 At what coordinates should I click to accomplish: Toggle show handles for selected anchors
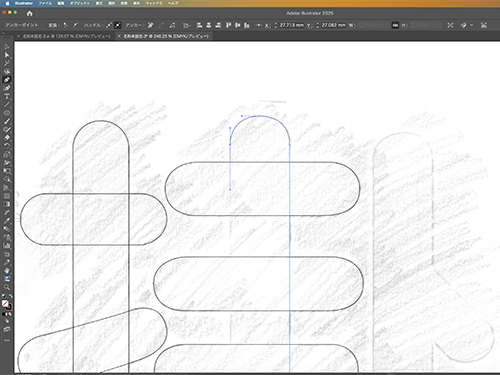pyautogui.click(x=109, y=25)
